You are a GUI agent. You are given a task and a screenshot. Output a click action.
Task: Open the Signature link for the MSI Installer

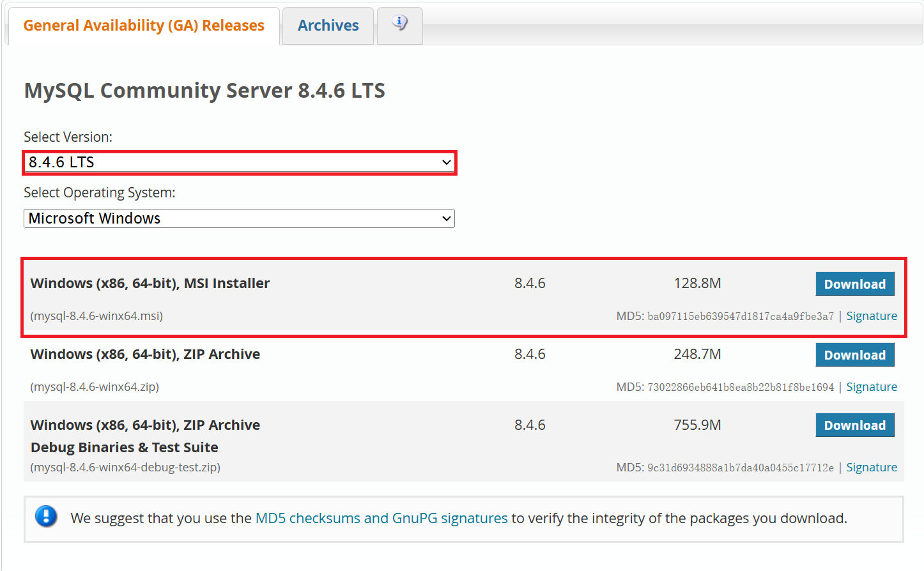tap(872, 316)
